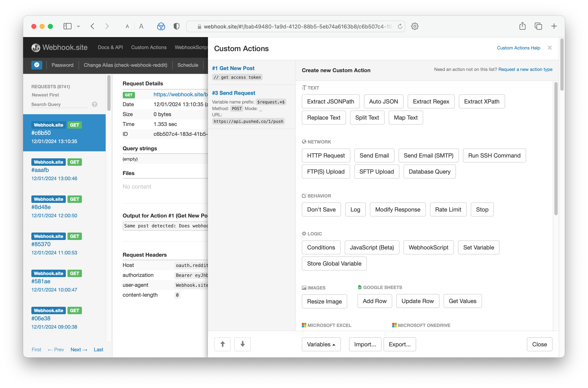Select the JavaScript (Beta) logic icon
588x388 pixels.
point(372,247)
